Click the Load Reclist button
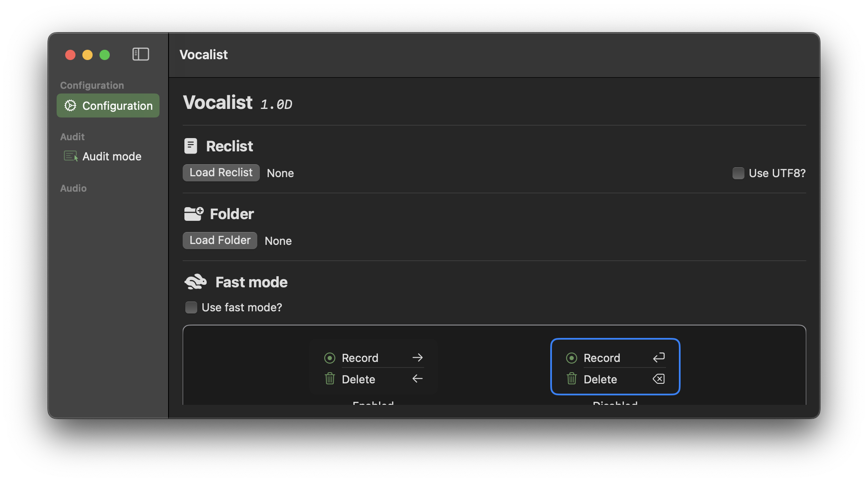Image resolution: width=868 pixels, height=482 pixels. [x=221, y=173]
